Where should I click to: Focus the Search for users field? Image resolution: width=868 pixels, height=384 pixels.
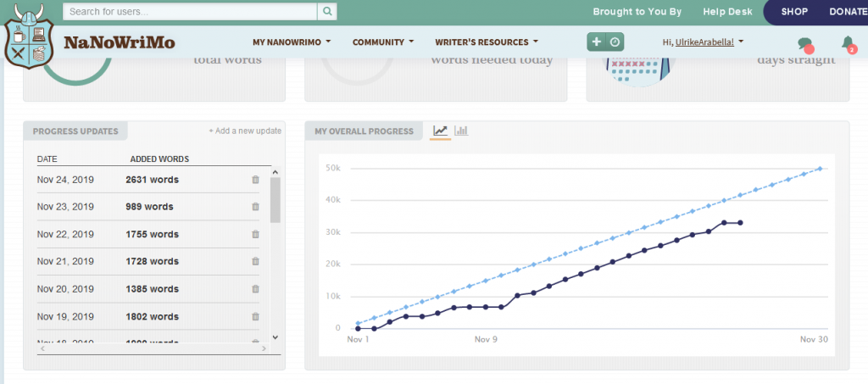(x=190, y=11)
